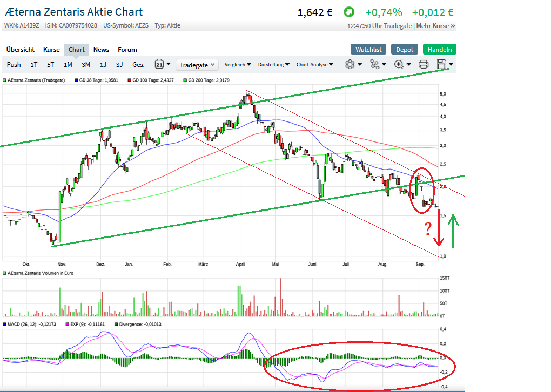Expand the arrow beside the share icon
551x392 pixels.
point(384,65)
